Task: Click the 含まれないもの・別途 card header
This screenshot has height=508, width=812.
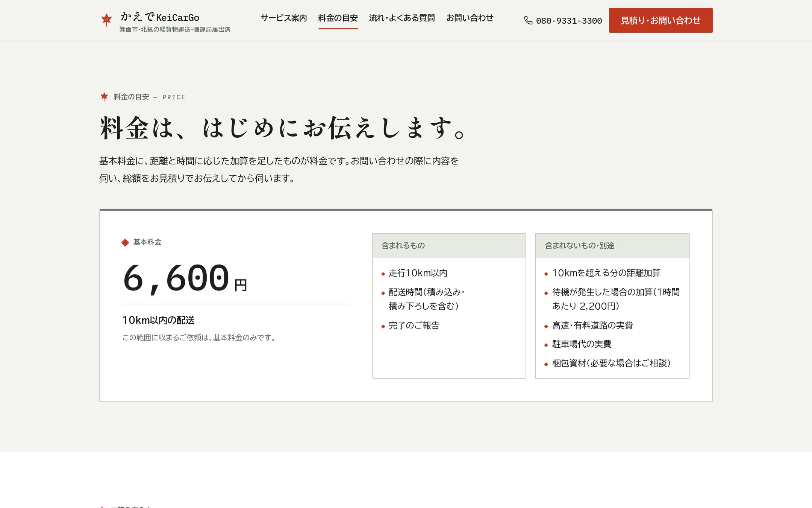Action: 612,246
